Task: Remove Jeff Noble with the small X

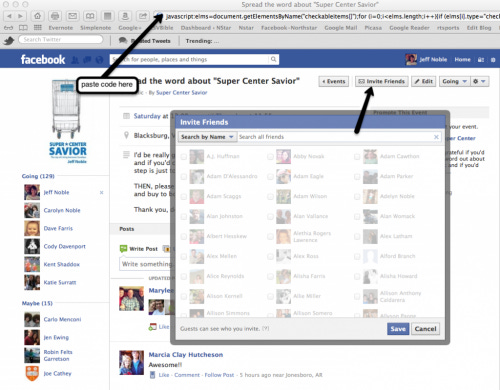Action: point(101,192)
